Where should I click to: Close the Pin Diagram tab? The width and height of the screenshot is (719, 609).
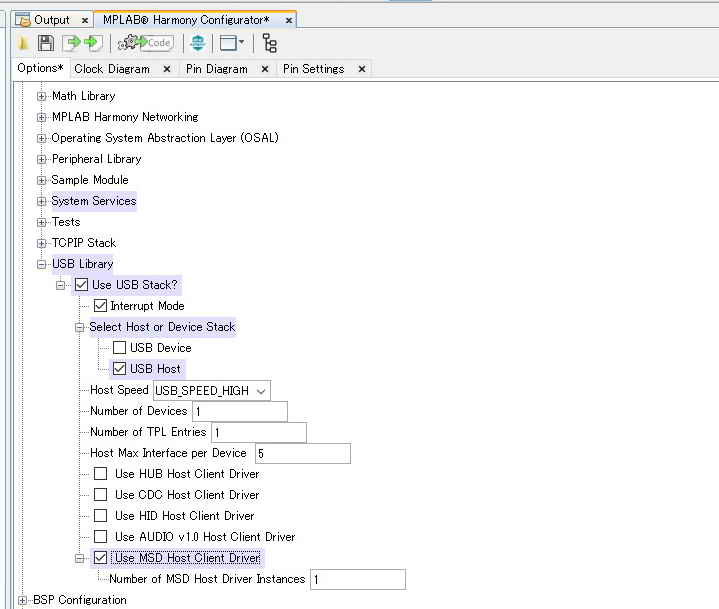coord(265,69)
